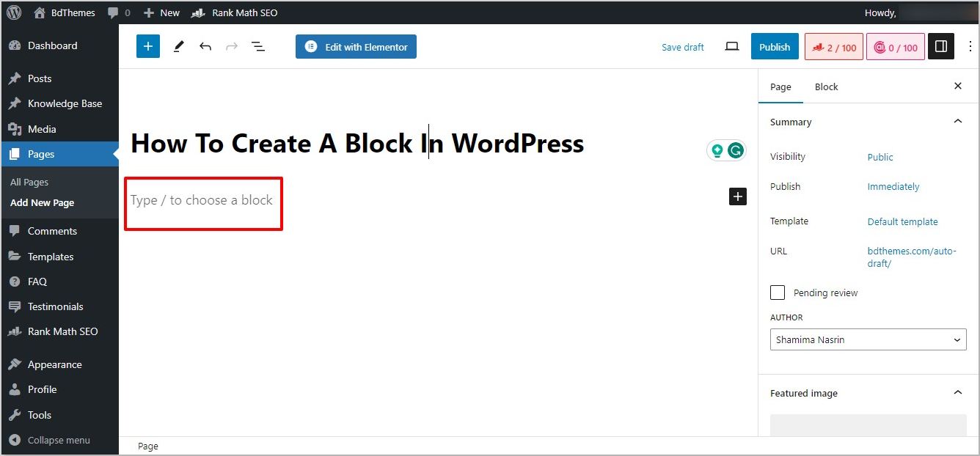Collapse the Featured image section
Image resolution: width=980 pixels, height=456 pixels.
pos(957,393)
